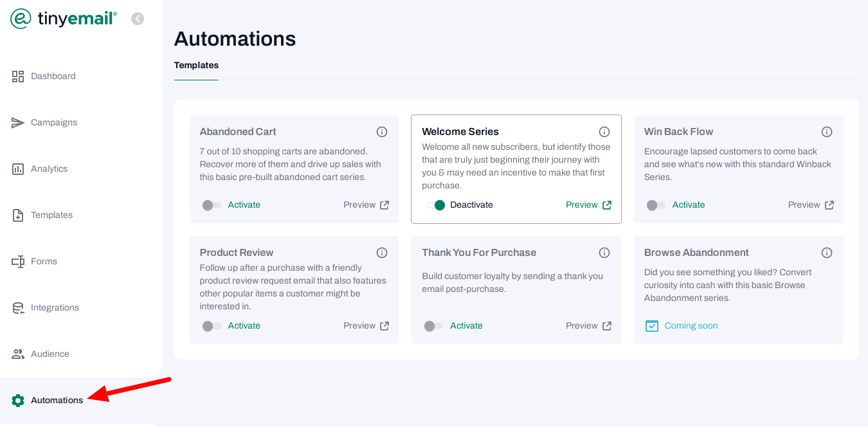Open the Win Back Flow preview external link icon
Image resolution: width=868 pixels, height=427 pixels.
click(829, 204)
